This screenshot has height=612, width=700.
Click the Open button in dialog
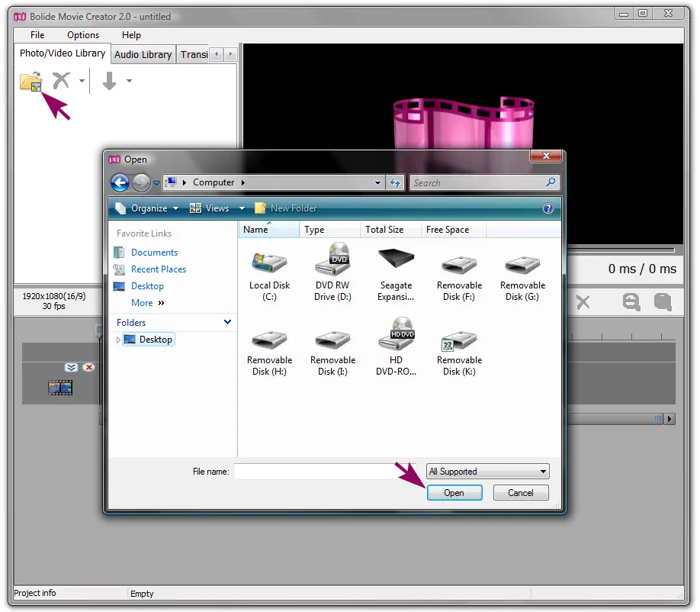click(454, 493)
